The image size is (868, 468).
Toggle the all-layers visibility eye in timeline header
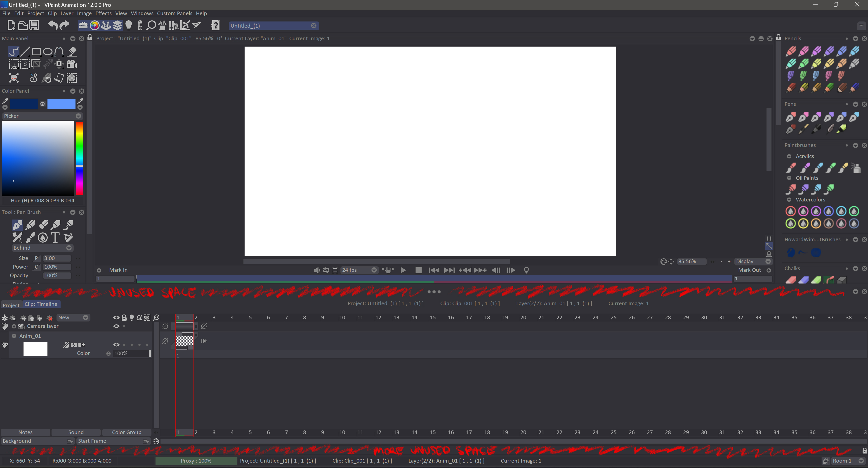[x=116, y=317]
